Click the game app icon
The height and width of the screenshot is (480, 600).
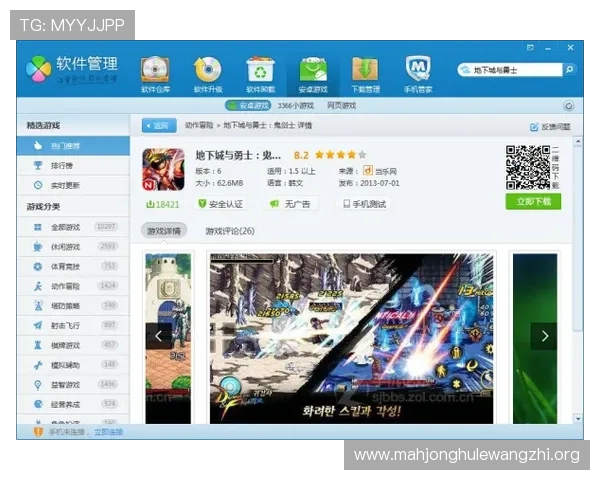pyautogui.click(x=163, y=170)
